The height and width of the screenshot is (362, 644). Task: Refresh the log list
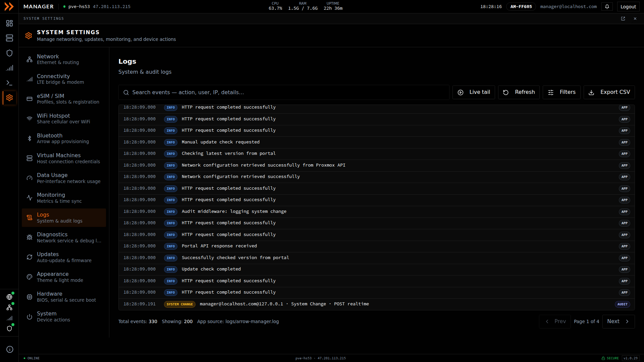[519, 92]
